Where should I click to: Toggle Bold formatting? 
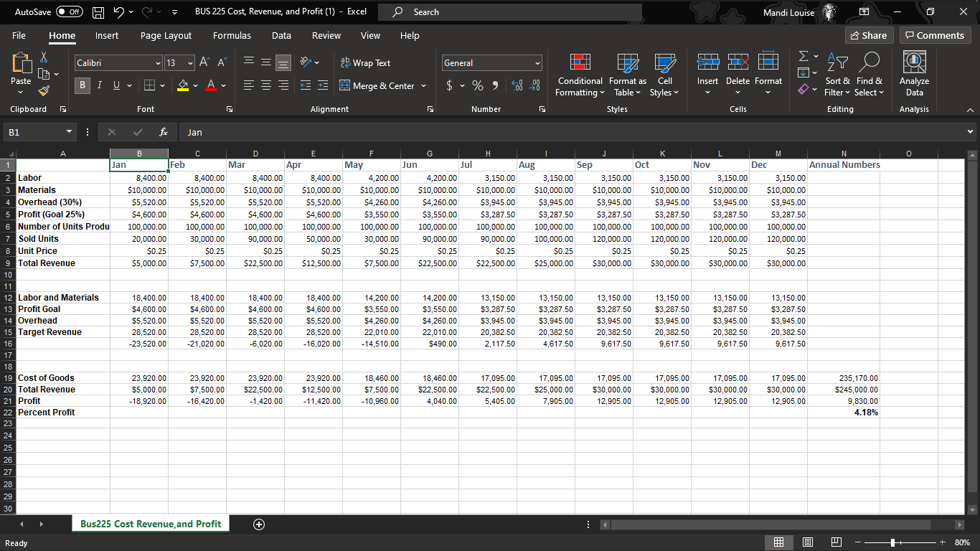tap(83, 86)
